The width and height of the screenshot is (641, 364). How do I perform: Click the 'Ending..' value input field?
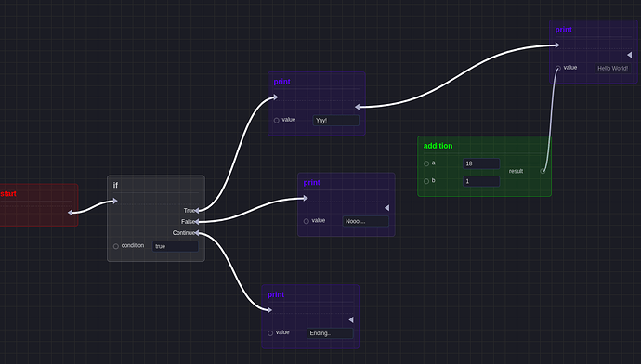[330, 333]
